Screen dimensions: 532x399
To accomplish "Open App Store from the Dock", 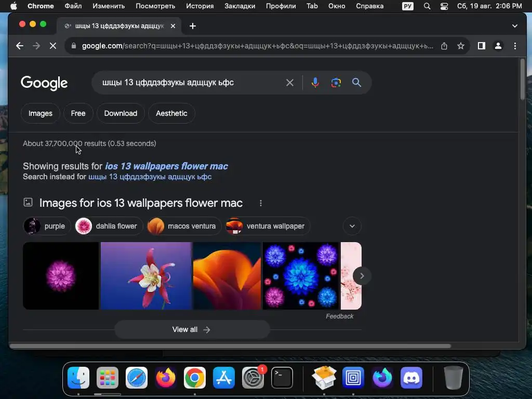I will (x=224, y=378).
